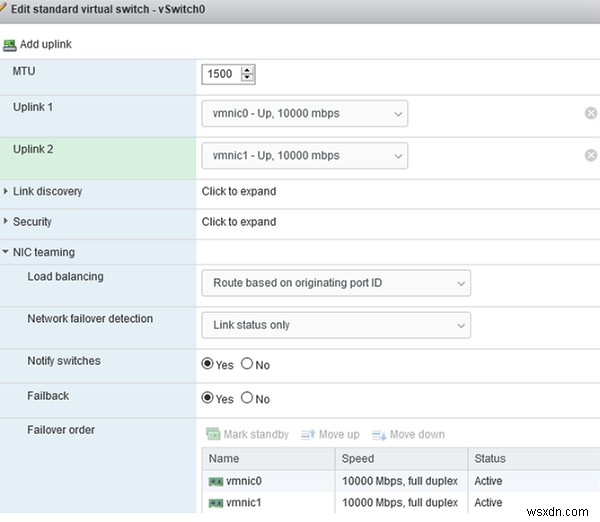Click the Move down button

(408, 434)
